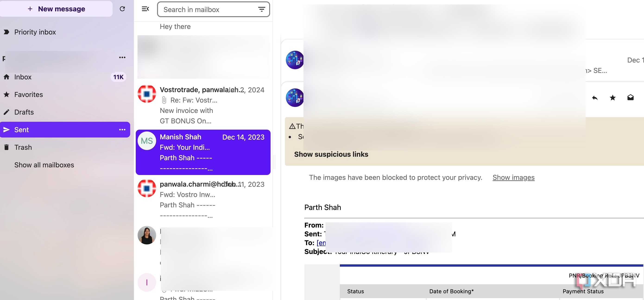
Task: Star the open message
Action: click(x=612, y=98)
